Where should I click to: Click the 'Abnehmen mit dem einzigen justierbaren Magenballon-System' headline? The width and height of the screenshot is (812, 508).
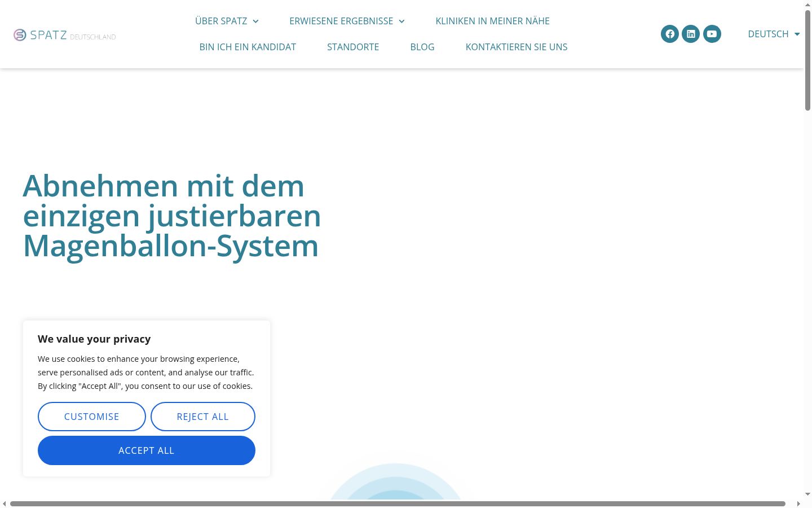pos(172,216)
